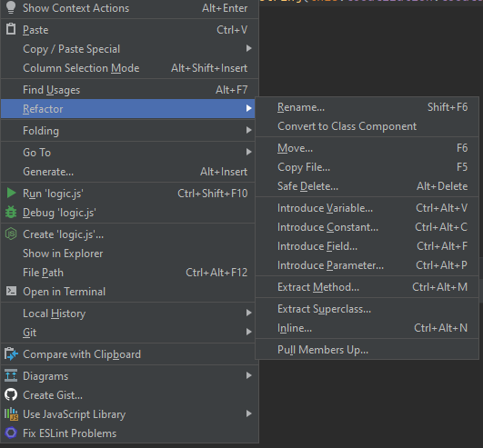Select Debug 'logic.js'
This screenshot has width=483, height=448.
click(128, 213)
